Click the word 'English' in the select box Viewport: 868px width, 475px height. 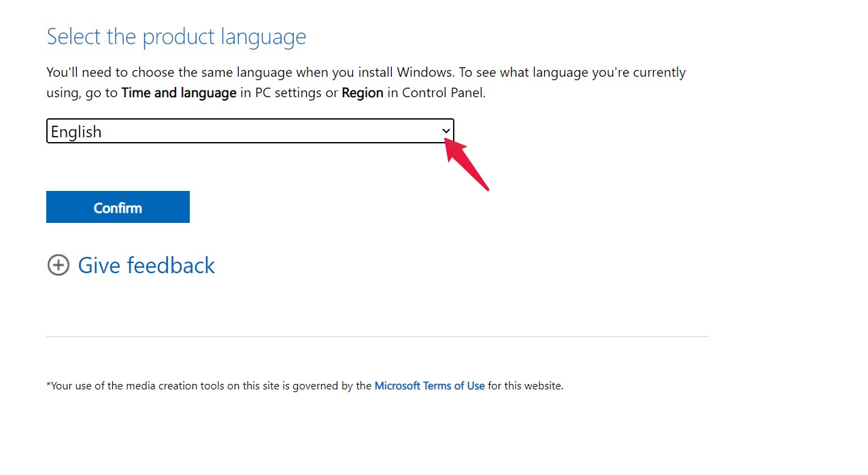[x=76, y=132]
